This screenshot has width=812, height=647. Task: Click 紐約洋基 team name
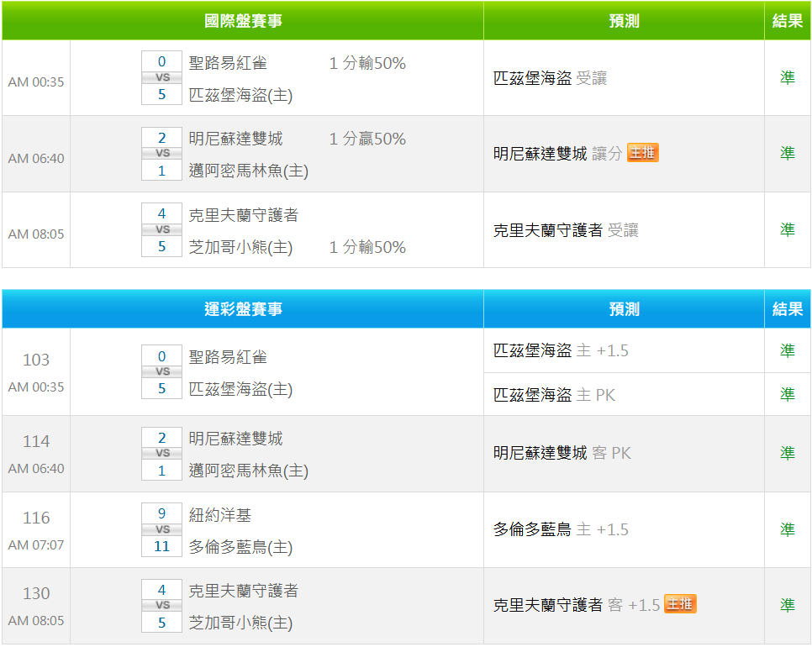220,515
